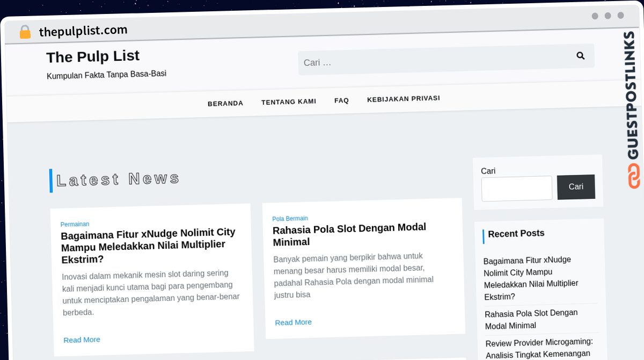Go to the Tentang Kami page
644x360 pixels.
(289, 102)
